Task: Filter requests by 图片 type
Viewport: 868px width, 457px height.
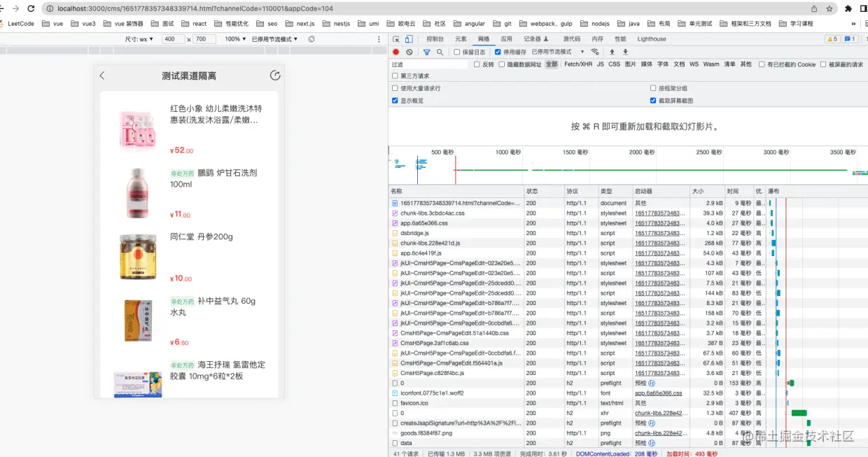Action: pyautogui.click(x=630, y=64)
